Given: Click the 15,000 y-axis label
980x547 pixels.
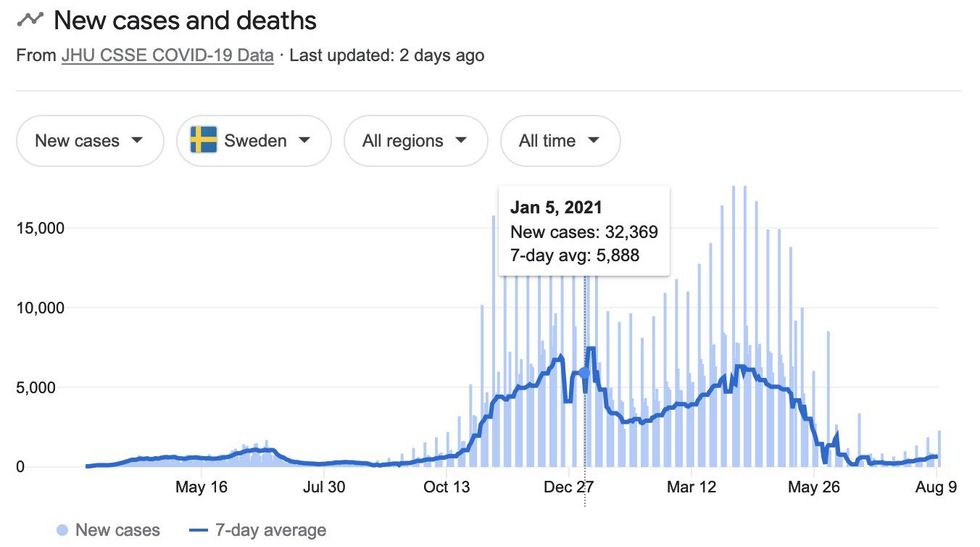Looking at the screenshot, I should point(40,227).
